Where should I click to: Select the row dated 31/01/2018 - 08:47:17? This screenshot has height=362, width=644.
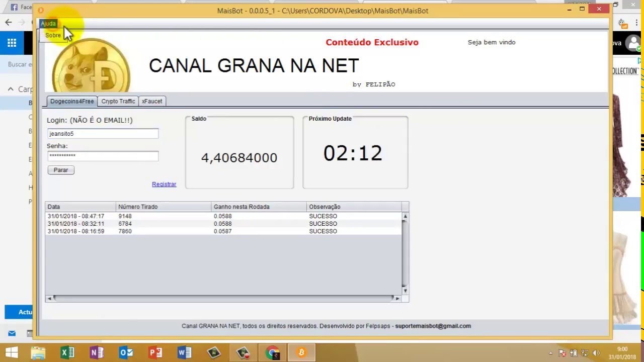coord(223,216)
